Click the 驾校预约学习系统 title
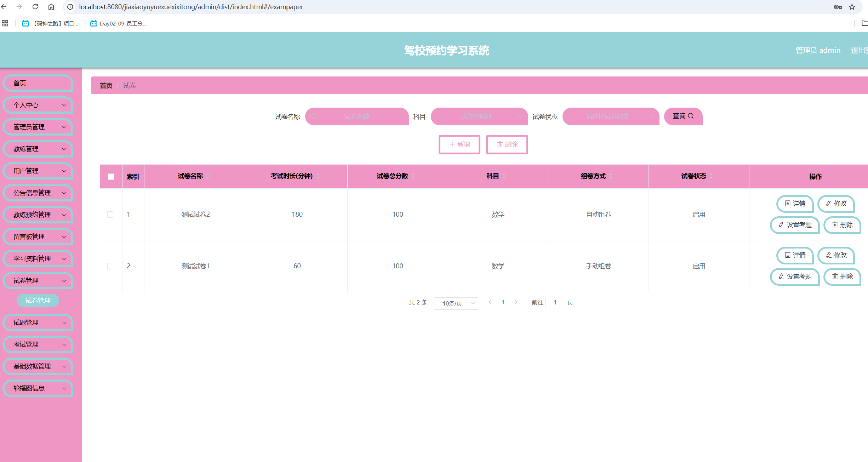Viewport: 868px width, 462px height. coord(447,51)
